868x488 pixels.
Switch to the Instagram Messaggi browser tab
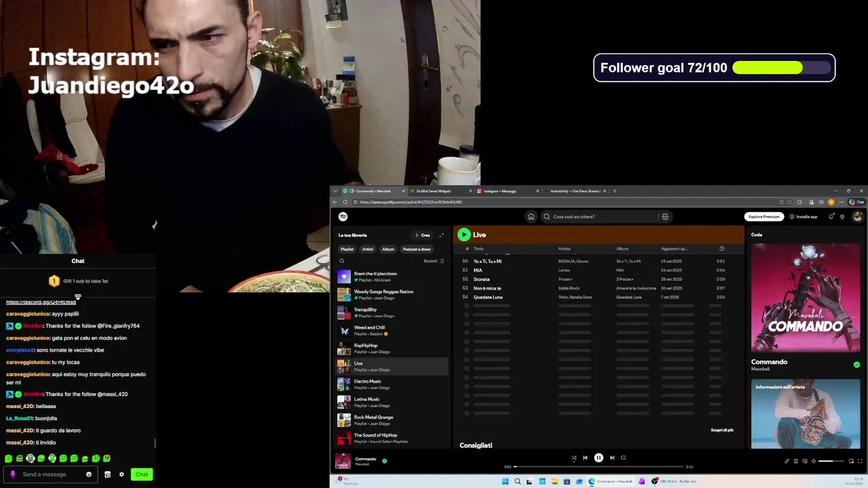click(x=507, y=191)
